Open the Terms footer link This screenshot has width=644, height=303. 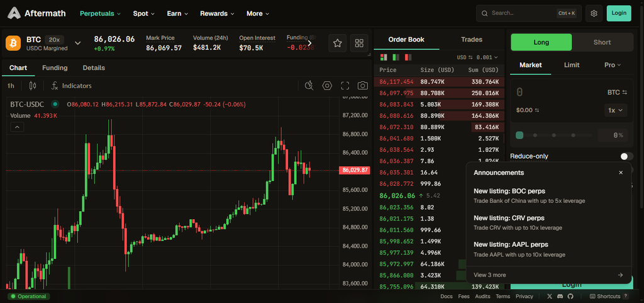(x=502, y=297)
